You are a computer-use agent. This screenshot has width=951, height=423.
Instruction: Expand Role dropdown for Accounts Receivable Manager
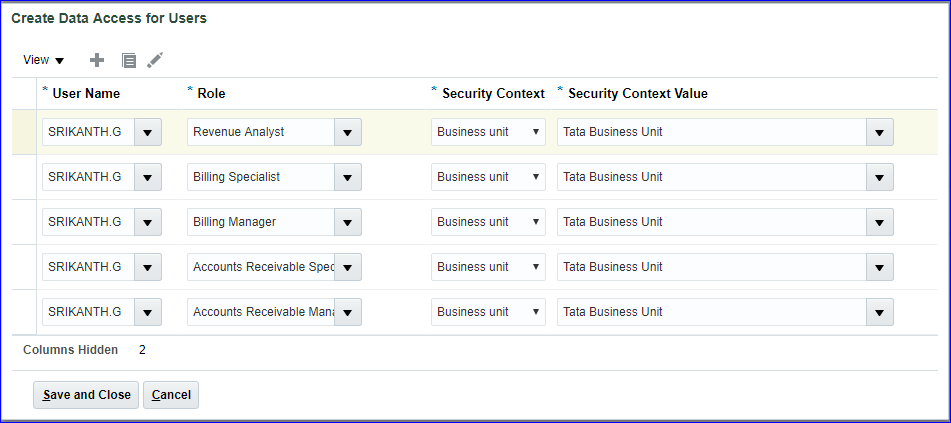[x=348, y=312]
